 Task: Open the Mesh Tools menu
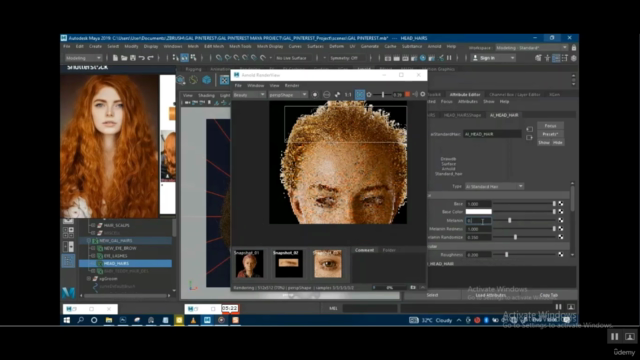coord(240,47)
